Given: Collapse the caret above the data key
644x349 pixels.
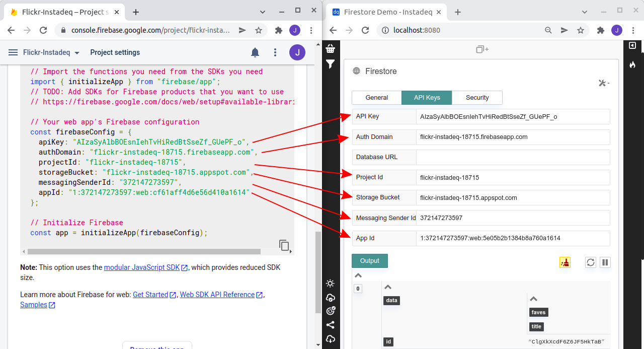Looking at the screenshot, I should (388, 287).
